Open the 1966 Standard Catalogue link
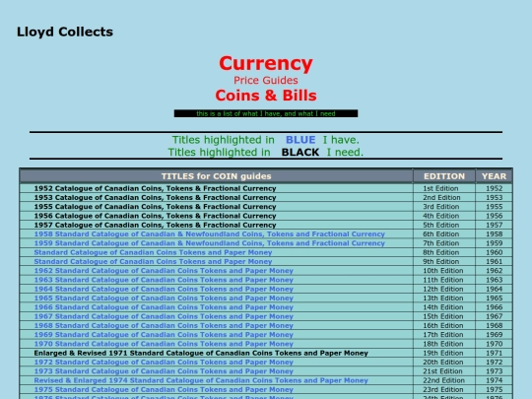 coord(164,307)
